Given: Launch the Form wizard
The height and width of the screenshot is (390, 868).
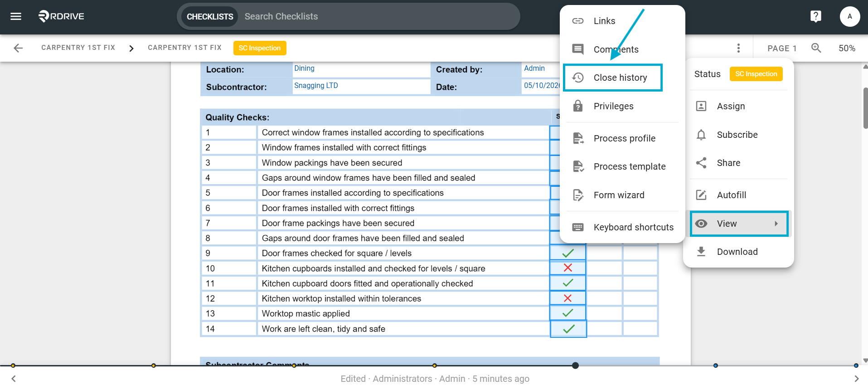Looking at the screenshot, I should coord(622,195).
